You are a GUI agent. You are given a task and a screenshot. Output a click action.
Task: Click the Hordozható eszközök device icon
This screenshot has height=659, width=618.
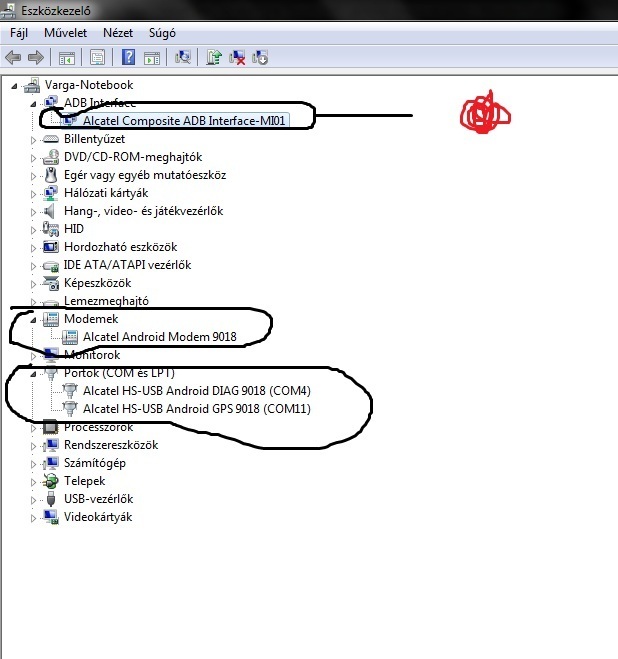[51, 247]
